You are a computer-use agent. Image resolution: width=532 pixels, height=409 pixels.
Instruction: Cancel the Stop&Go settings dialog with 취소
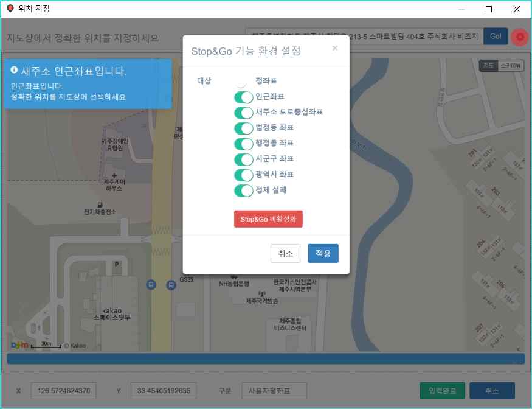(285, 253)
